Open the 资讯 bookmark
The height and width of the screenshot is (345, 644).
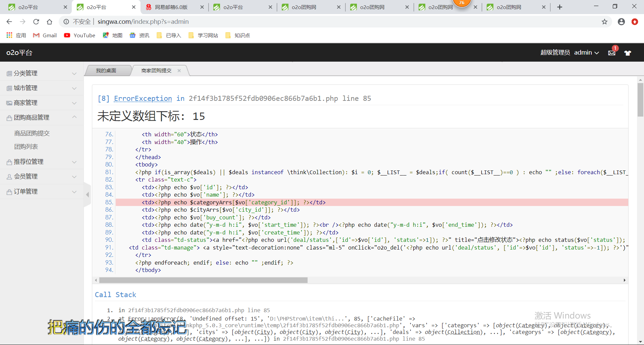pos(139,35)
